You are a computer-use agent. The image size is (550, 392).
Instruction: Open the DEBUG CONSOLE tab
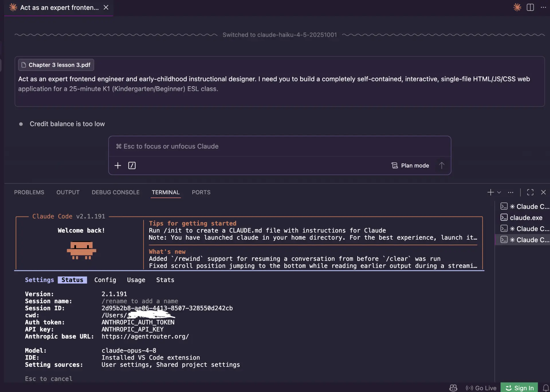tap(116, 192)
